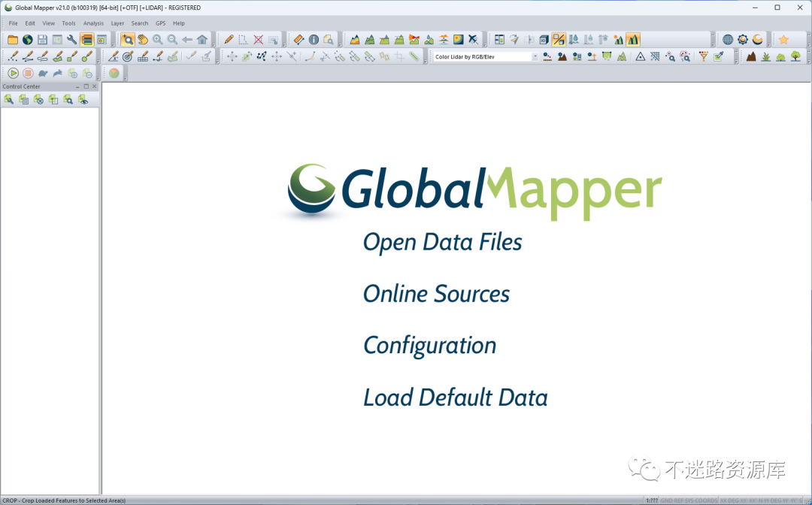Viewport: 812px width, 505px height.
Task: Open the Edit menu
Action: 30,23
